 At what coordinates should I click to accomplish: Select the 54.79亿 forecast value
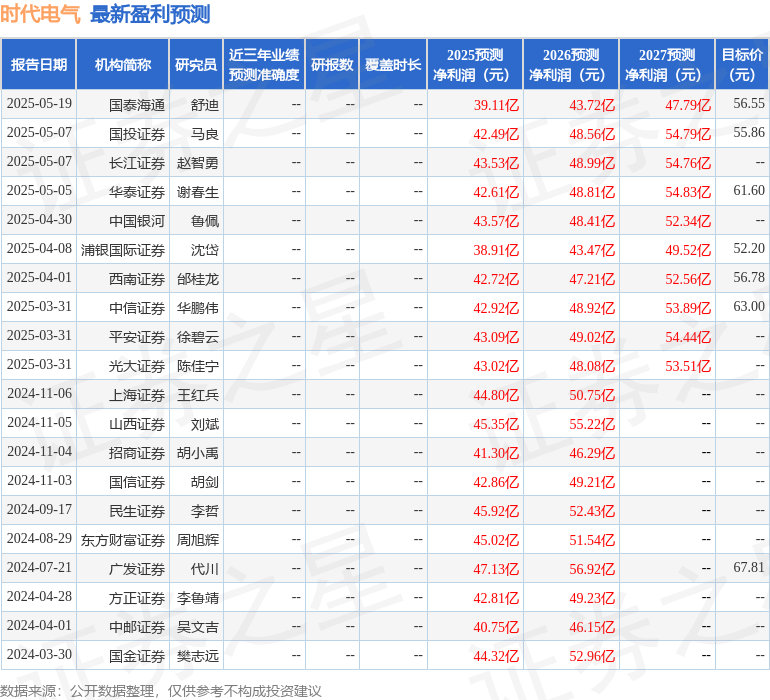[688, 134]
